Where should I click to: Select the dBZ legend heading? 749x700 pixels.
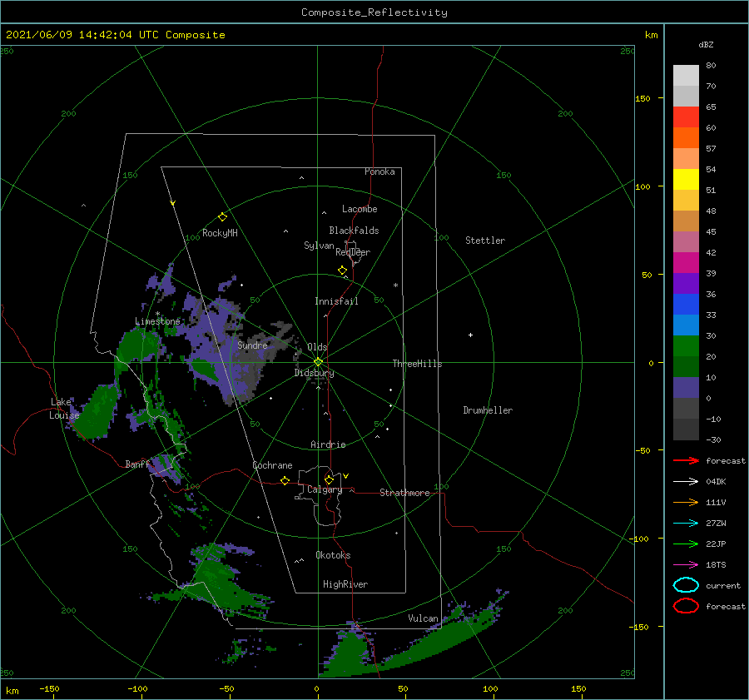click(706, 44)
